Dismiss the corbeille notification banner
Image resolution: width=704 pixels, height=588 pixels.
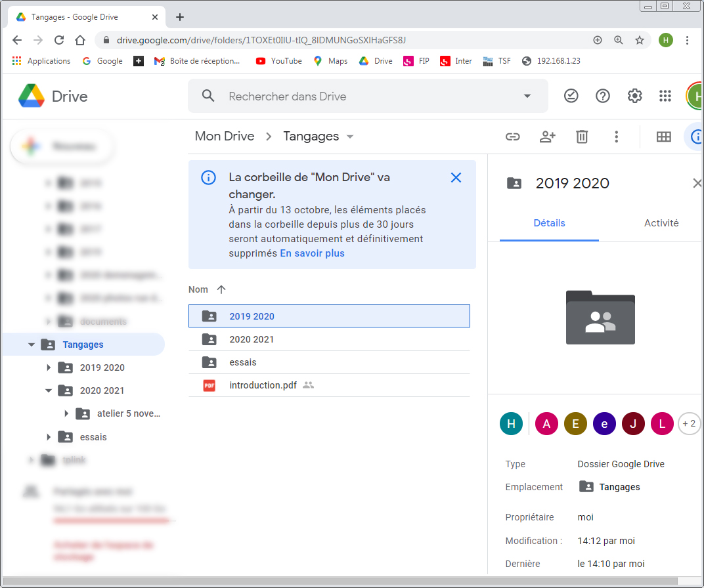(456, 178)
